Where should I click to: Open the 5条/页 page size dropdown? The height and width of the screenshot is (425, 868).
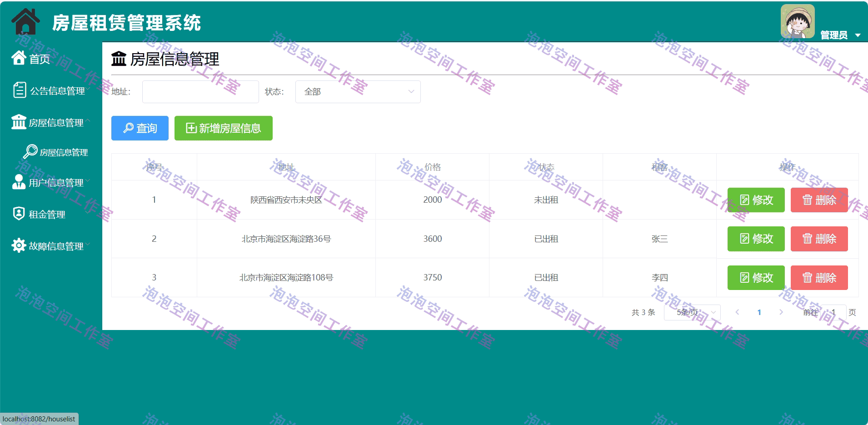692,312
